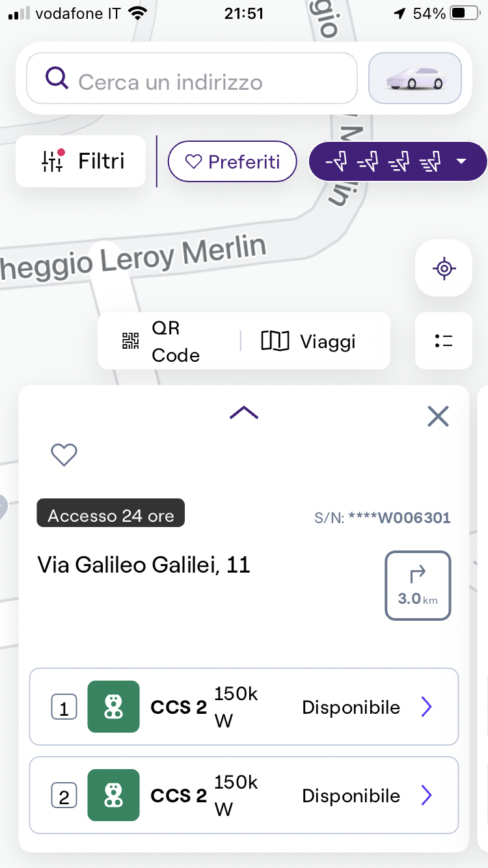Center map with the locate-me icon
Image resolution: width=488 pixels, height=868 pixels.
pyautogui.click(x=444, y=268)
